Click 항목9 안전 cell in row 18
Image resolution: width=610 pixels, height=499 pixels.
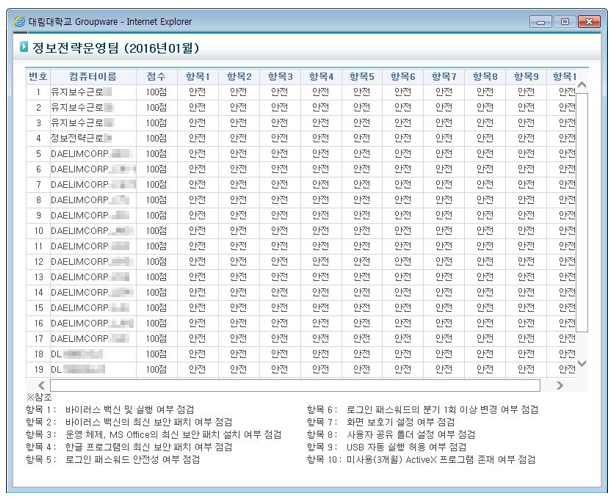pos(526,354)
